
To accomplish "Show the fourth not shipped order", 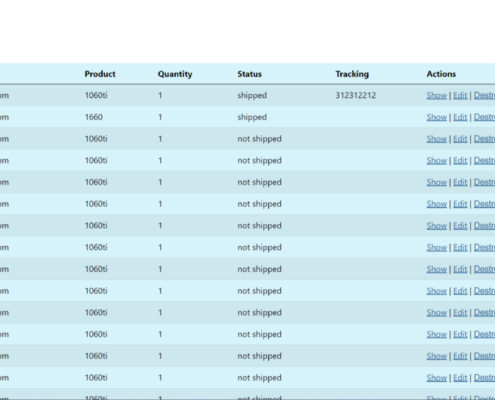I will [436, 204].
